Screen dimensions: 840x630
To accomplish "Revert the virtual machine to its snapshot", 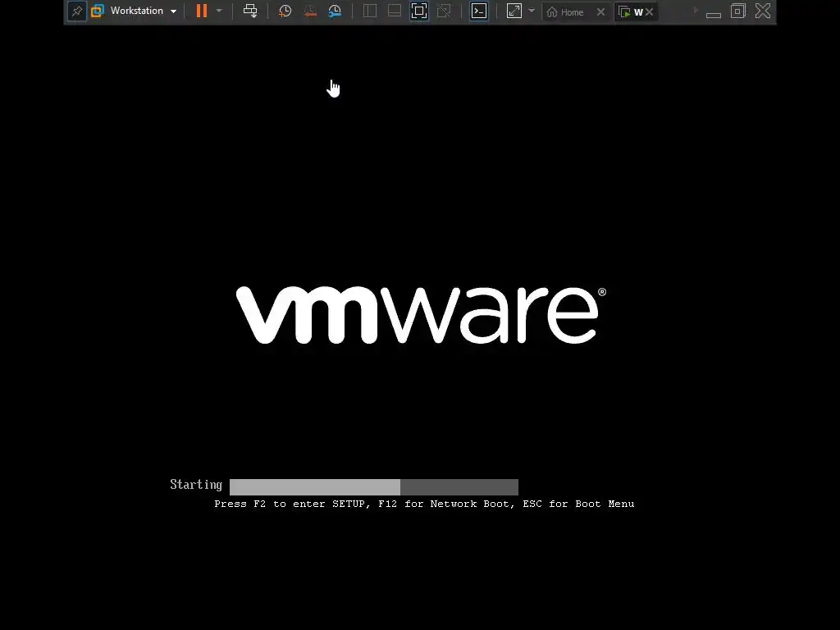I will 309,11.
